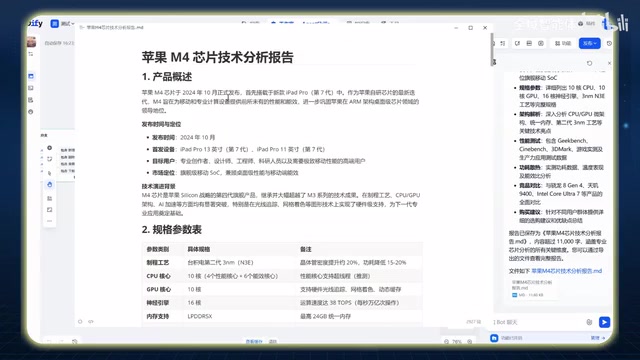Open the 苹果M4芯片技术分析报告.md link in chat
Image resolution: width=640 pixels, height=360 pixels.
tap(567, 271)
